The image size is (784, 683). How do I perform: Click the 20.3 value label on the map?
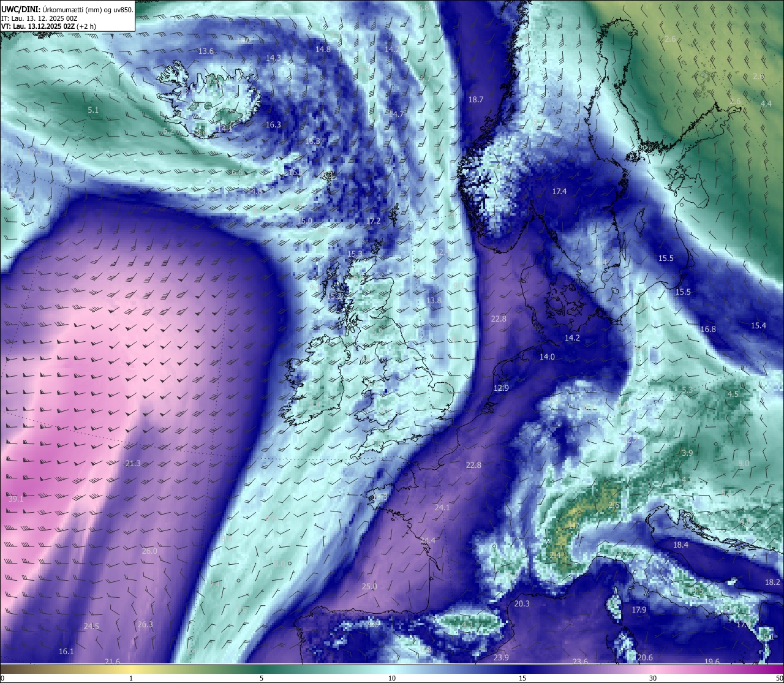pos(522,604)
